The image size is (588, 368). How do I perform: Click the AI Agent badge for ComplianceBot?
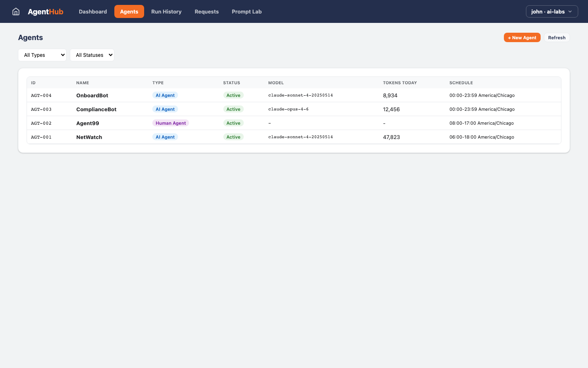click(x=165, y=109)
